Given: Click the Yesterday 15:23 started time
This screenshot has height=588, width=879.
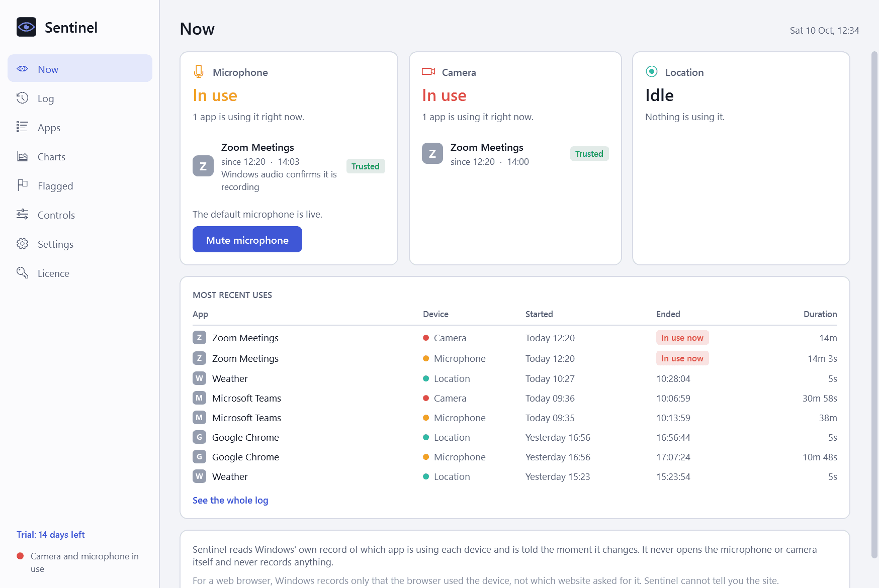Looking at the screenshot, I should pos(558,476).
